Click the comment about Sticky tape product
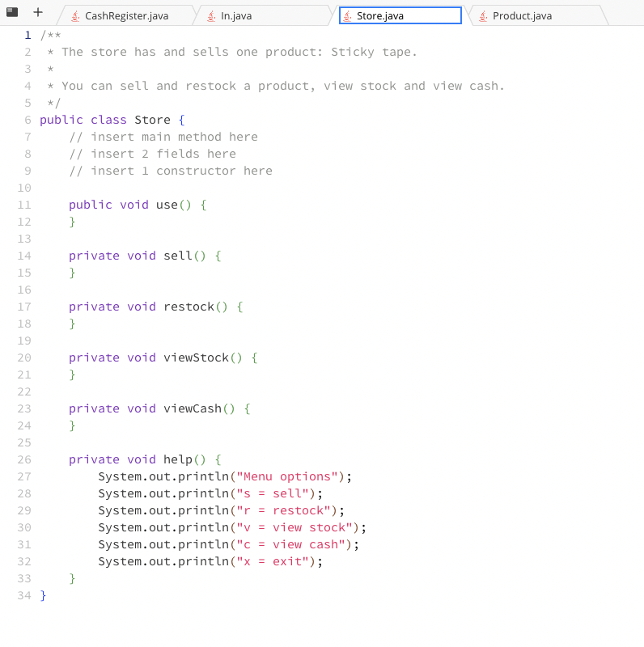The image size is (644, 647). 232,52
